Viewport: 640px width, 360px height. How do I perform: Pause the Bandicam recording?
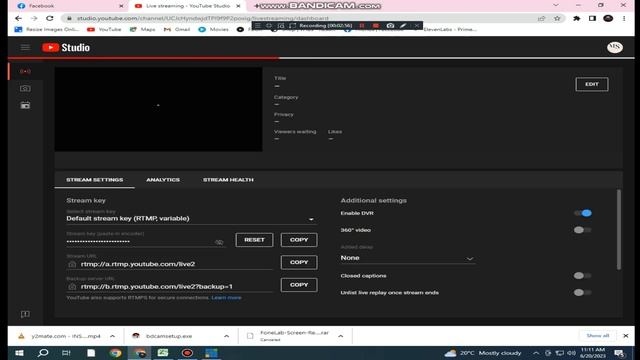tap(362, 25)
